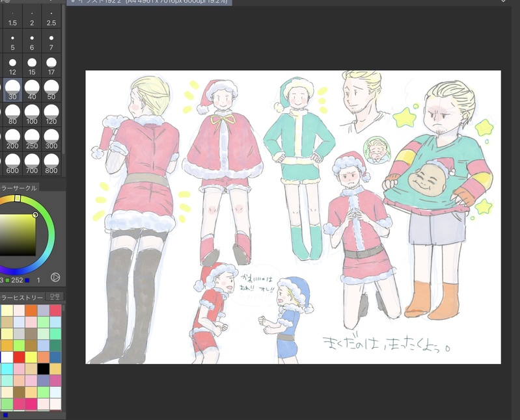Click the highlighted 30 brush size

(12, 90)
